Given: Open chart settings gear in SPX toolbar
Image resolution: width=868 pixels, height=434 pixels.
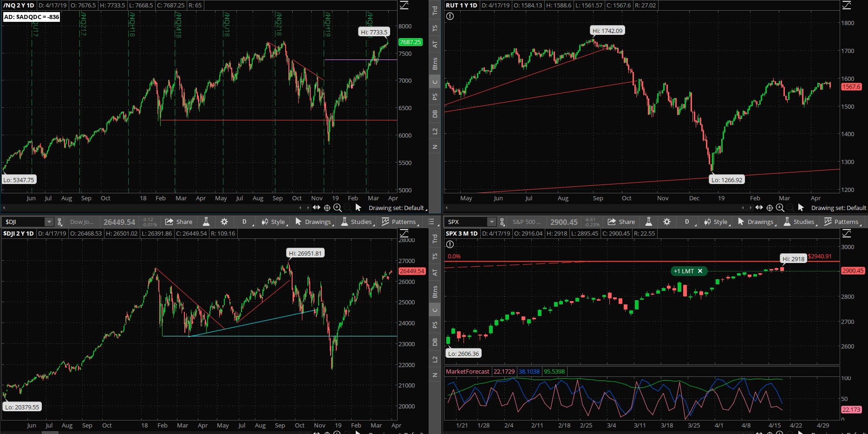Looking at the screenshot, I should pos(667,222).
